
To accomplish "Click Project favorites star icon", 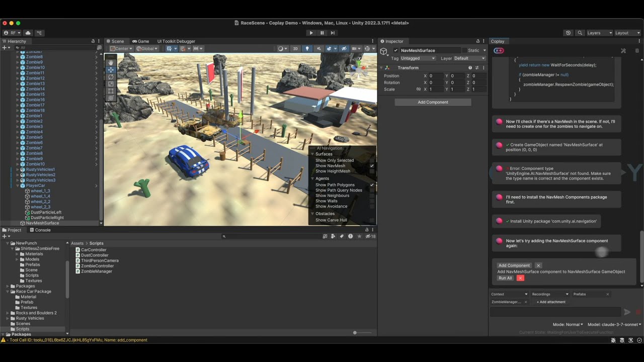I will tap(359, 236).
